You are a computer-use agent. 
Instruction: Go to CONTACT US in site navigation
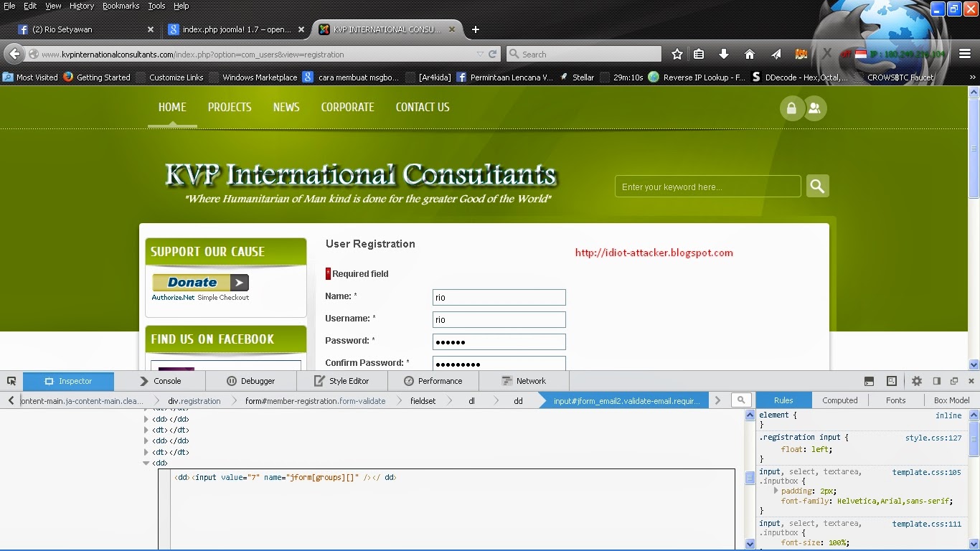point(423,107)
